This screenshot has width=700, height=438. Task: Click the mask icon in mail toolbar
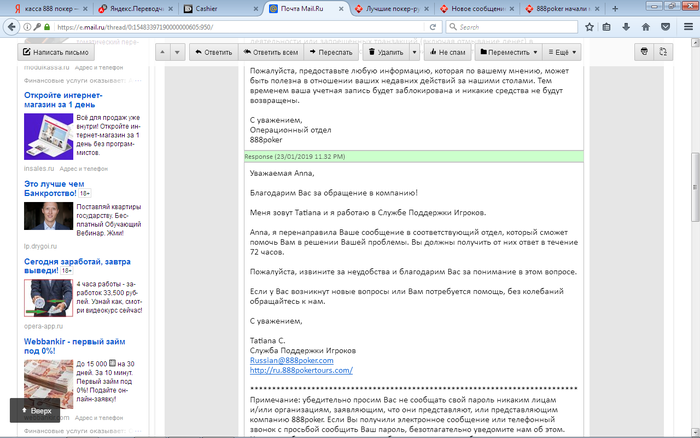click(x=644, y=52)
